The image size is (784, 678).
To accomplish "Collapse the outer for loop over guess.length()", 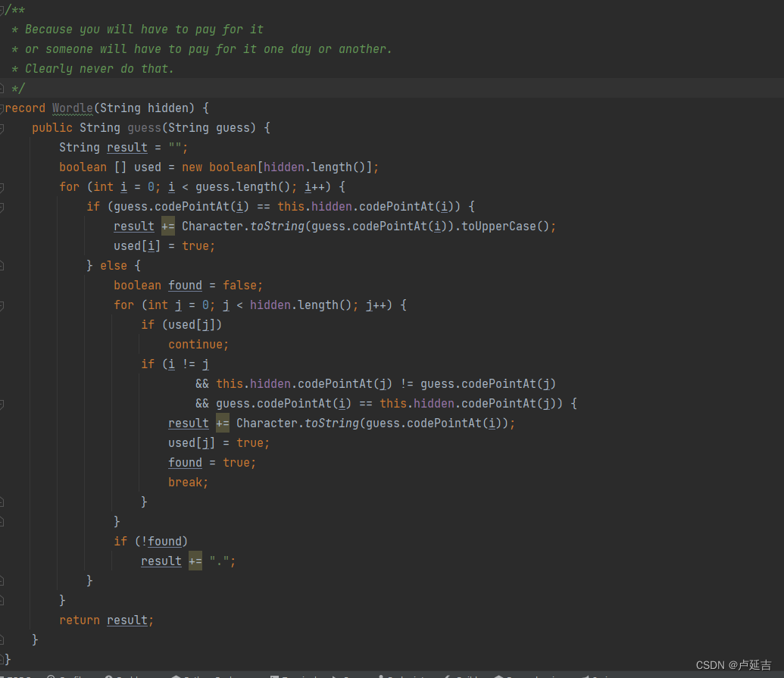I will coord(2,187).
